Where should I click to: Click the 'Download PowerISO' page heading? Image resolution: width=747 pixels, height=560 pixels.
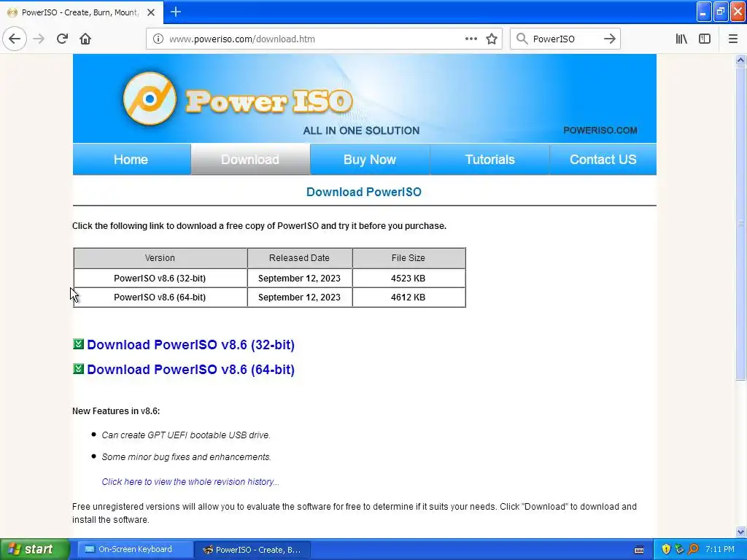(364, 192)
